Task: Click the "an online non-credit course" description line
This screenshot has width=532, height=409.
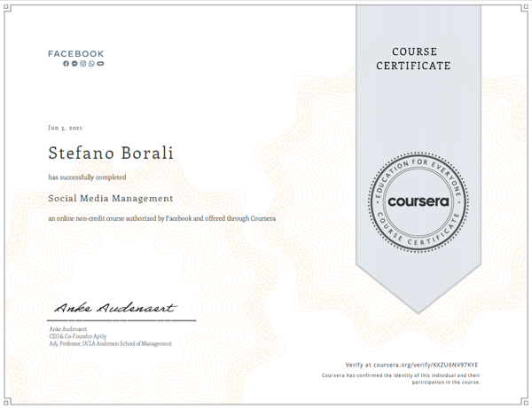Action: tap(162, 218)
